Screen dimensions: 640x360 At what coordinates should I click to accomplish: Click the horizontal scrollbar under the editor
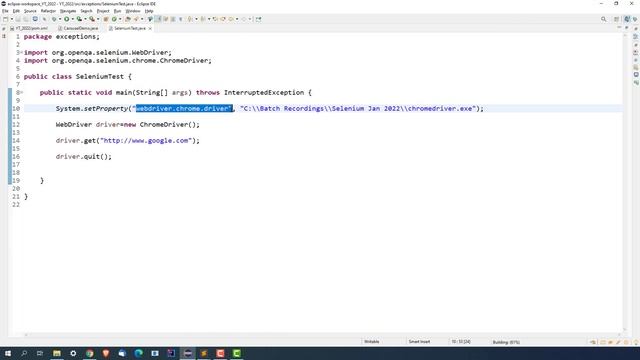324,334
